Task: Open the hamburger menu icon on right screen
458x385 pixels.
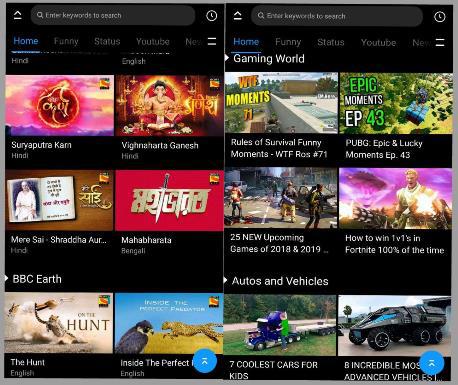Action: (x=440, y=42)
